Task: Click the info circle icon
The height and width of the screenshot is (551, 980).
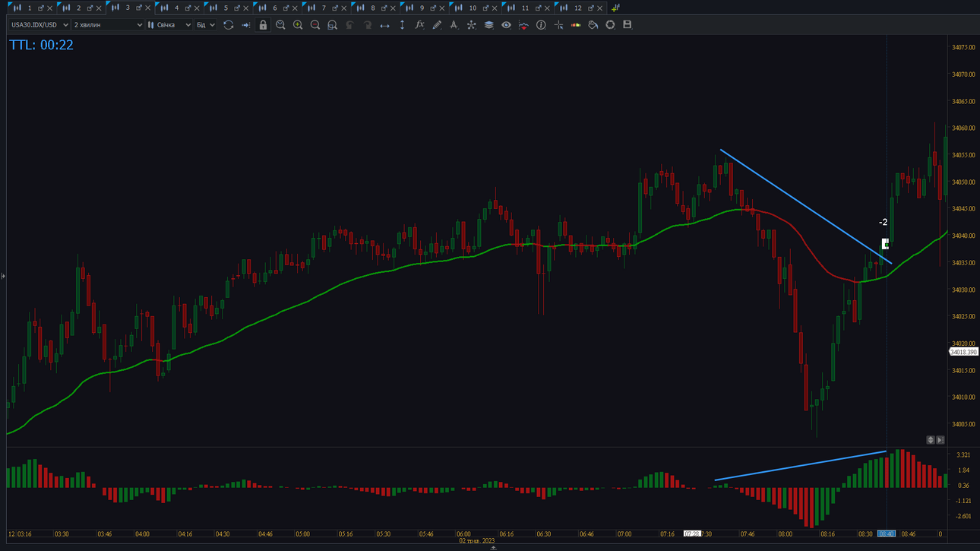Action: [541, 25]
